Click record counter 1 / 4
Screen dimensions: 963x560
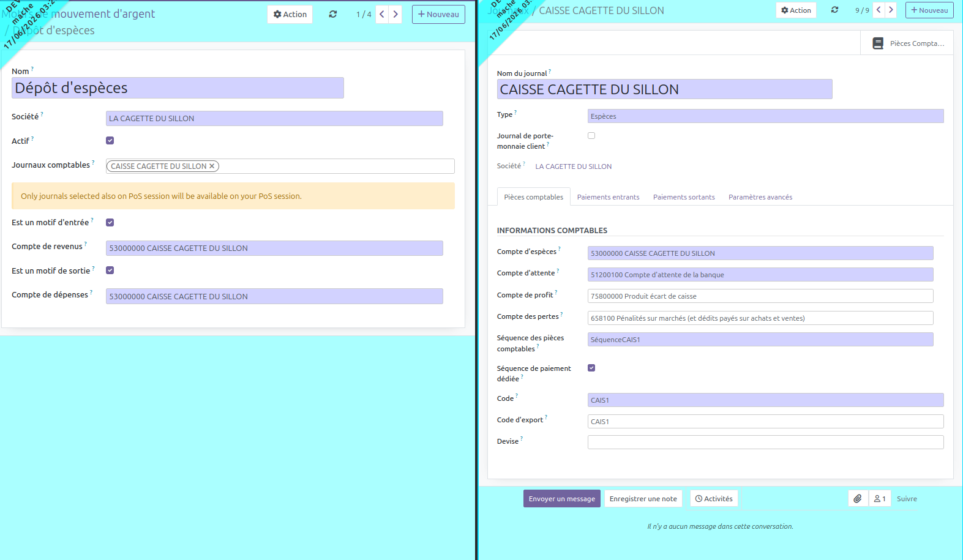tap(364, 14)
